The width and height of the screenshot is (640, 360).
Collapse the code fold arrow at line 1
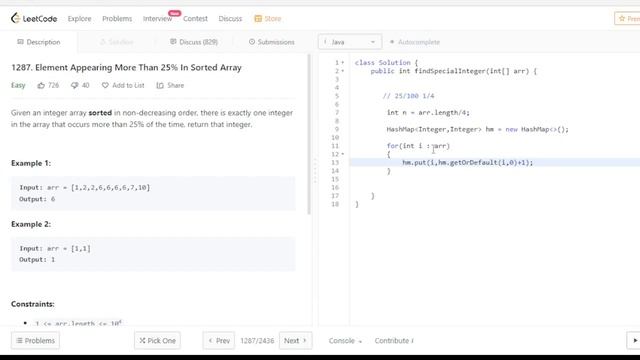(x=343, y=62)
